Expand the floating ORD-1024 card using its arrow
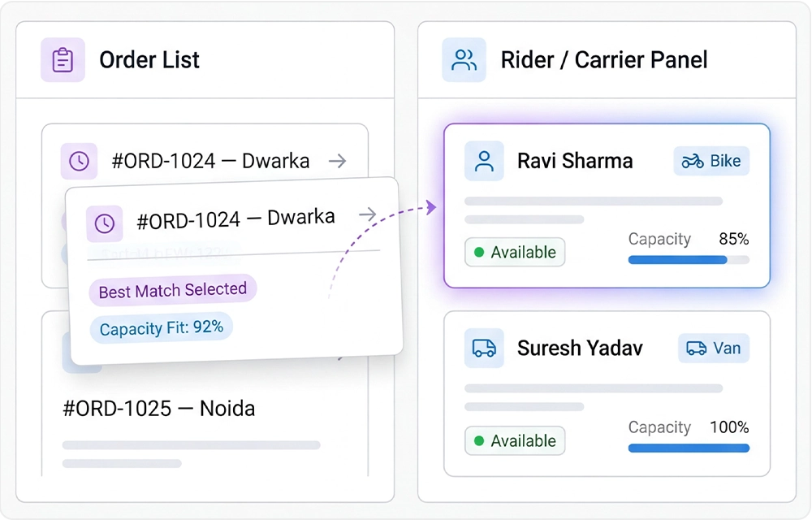812x520 pixels. pyautogui.click(x=368, y=214)
